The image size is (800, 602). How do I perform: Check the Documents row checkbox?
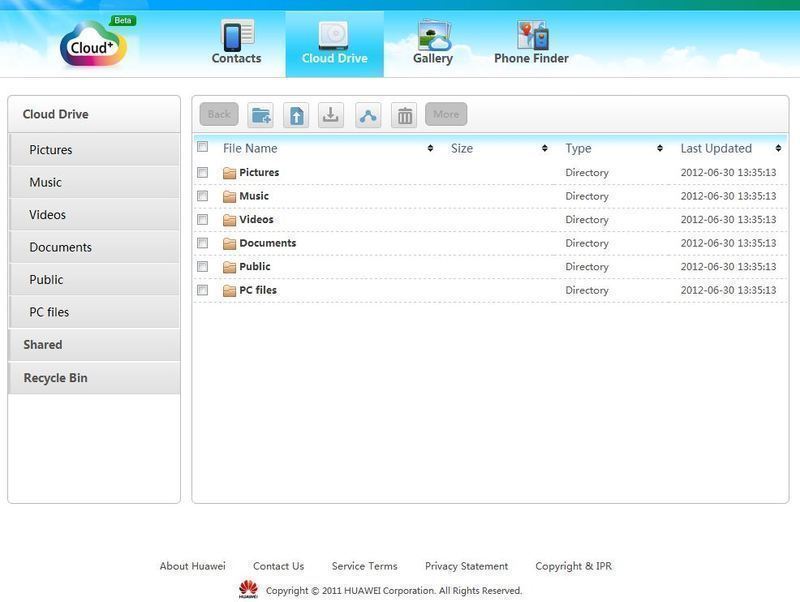pos(203,243)
